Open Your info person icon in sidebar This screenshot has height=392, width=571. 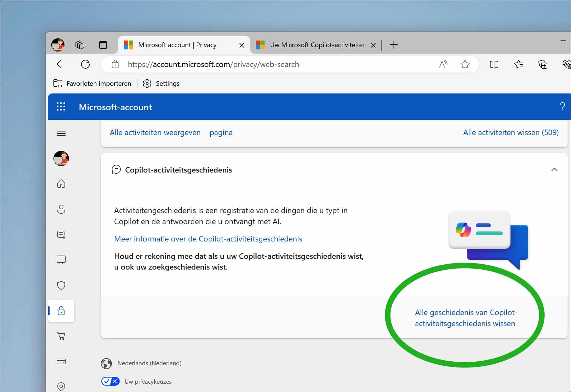click(61, 209)
